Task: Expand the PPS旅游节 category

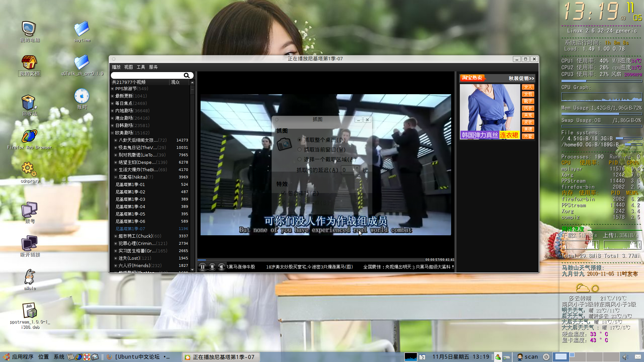Action: pyautogui.click(x=113, y=89)
